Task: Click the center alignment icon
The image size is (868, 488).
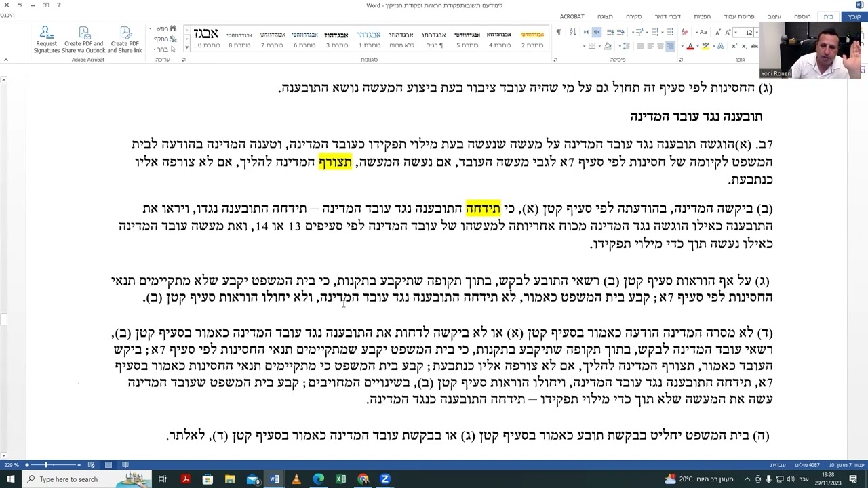Action: tap(660, 46)
